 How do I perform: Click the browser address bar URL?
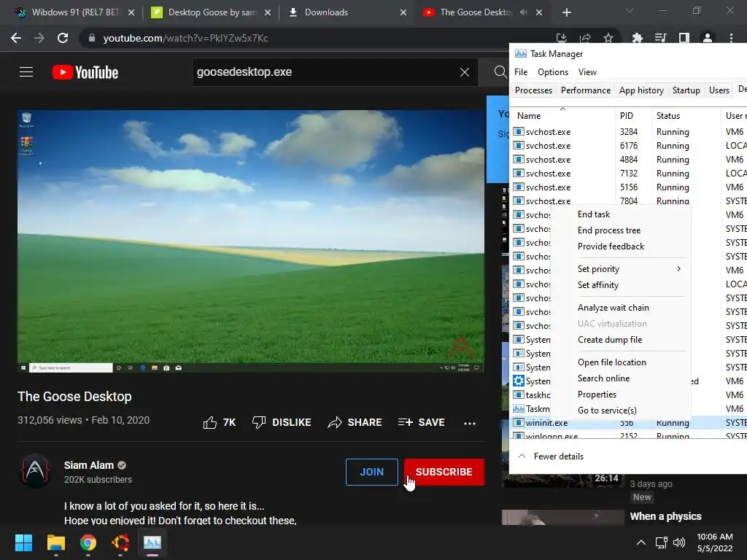185,38
